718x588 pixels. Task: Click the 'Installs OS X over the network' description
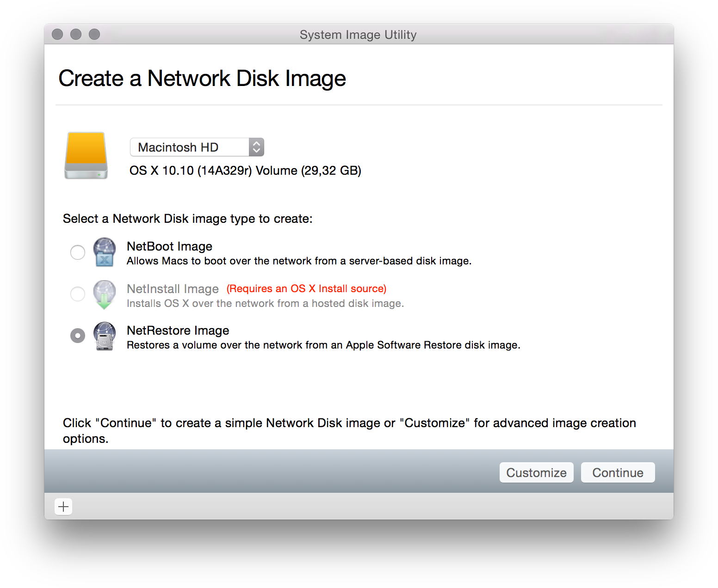tap(265, 304)
